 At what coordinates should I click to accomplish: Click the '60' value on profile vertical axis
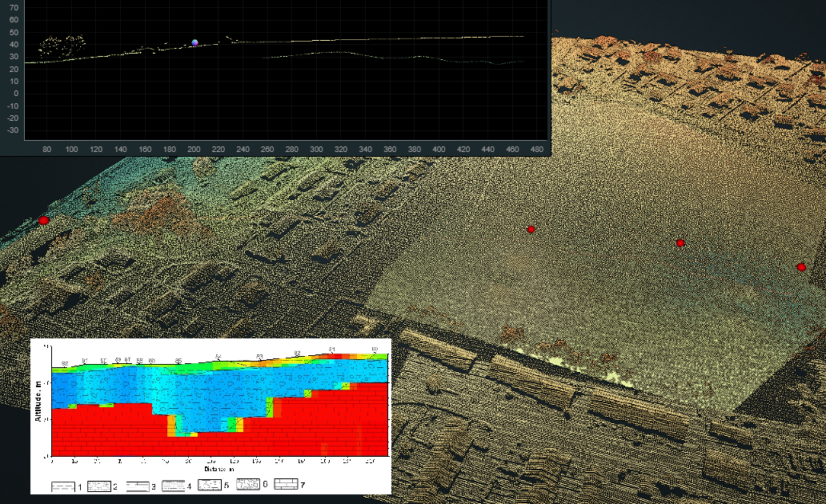tap(14, 20)
